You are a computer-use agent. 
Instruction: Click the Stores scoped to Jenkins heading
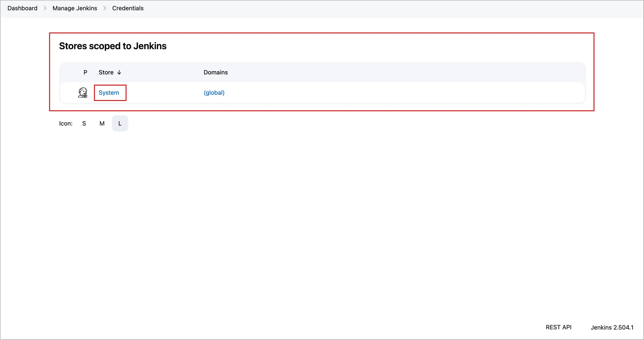[x=113, y=46]
